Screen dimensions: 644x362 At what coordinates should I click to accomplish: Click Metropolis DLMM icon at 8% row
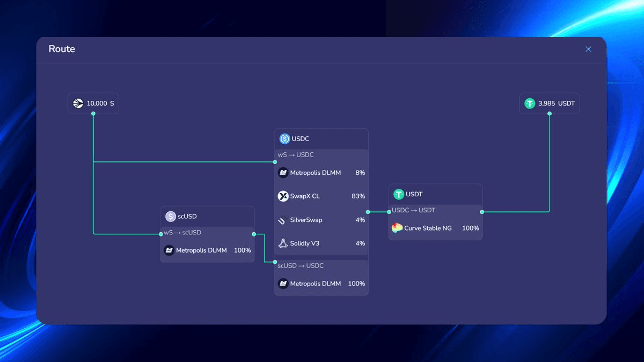pyautogui.click(x=283, y=173)
